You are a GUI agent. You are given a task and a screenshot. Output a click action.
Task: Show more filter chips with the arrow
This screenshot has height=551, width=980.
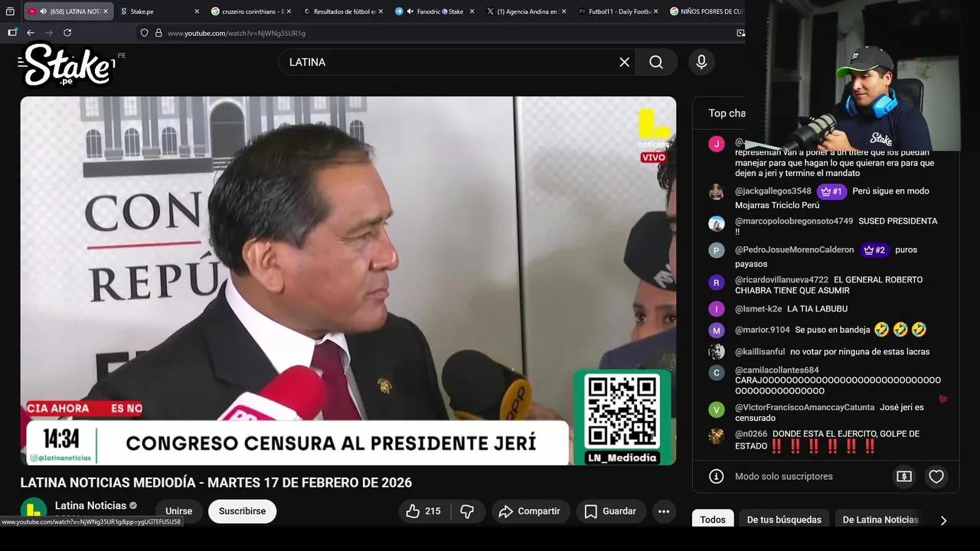[943, 520]
